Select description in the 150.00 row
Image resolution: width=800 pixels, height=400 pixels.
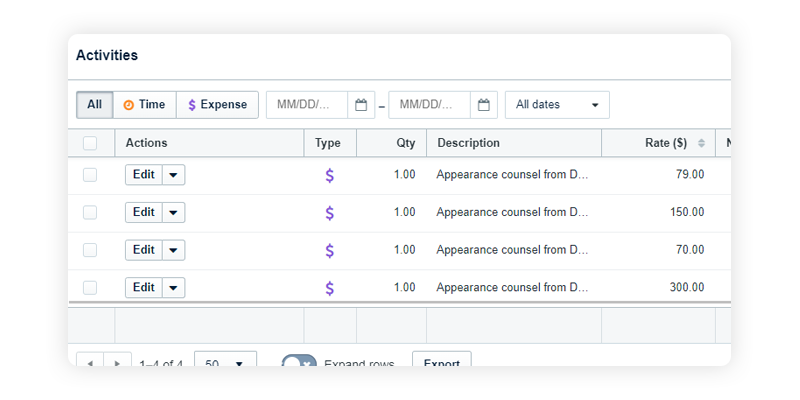tap(512, 212)
